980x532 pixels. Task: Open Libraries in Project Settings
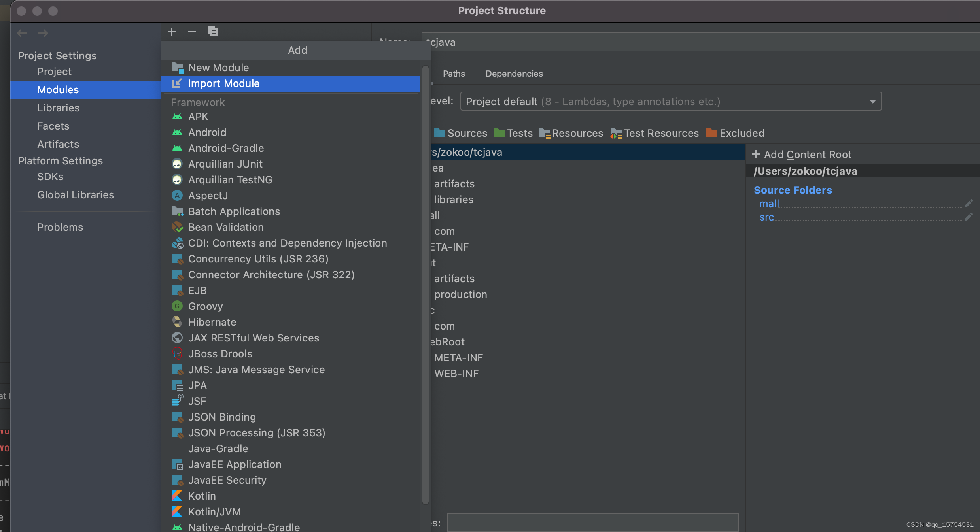(58, 108)
